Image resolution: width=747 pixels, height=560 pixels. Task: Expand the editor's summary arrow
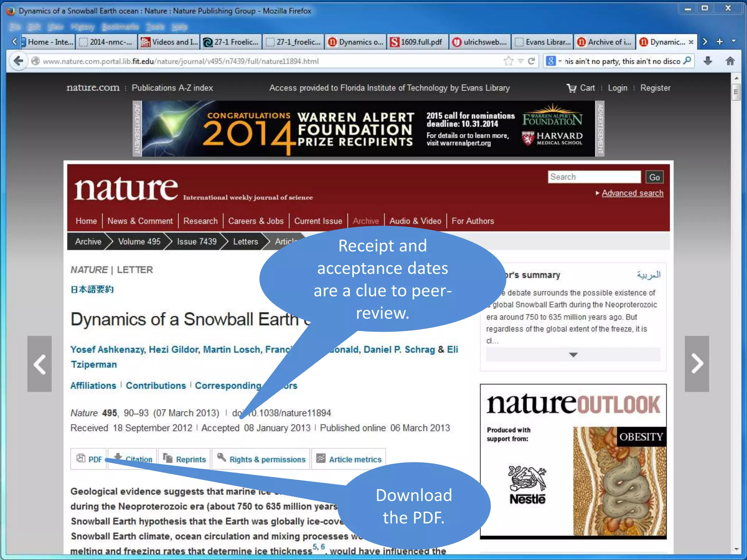tap(573, 355)
